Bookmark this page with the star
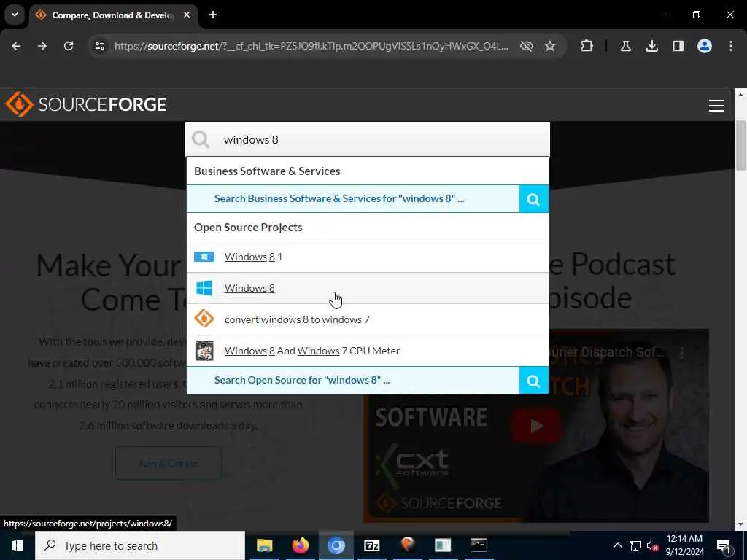 550,46
